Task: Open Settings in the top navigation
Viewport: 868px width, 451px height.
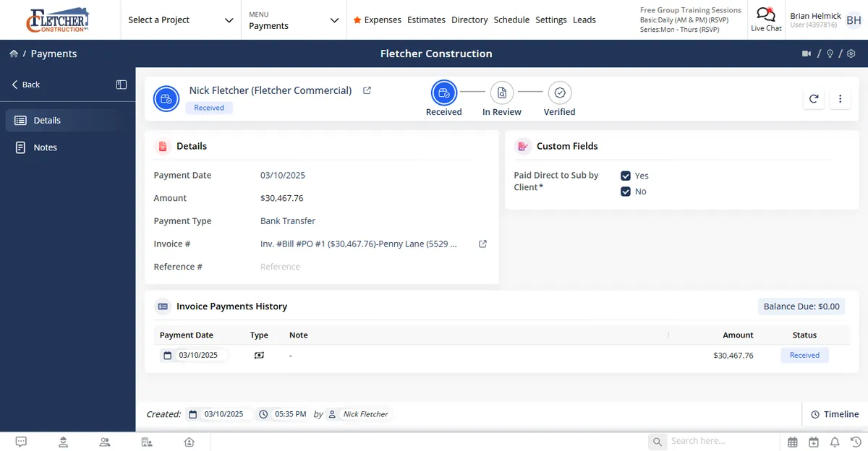Action: click(x=551, y=20)
